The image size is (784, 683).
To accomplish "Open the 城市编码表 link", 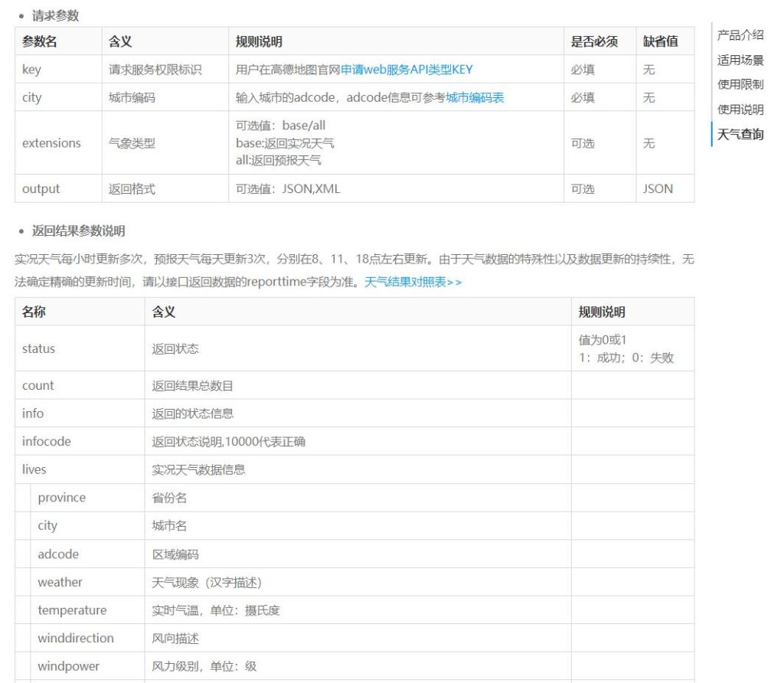I will (x=475, y=97).
